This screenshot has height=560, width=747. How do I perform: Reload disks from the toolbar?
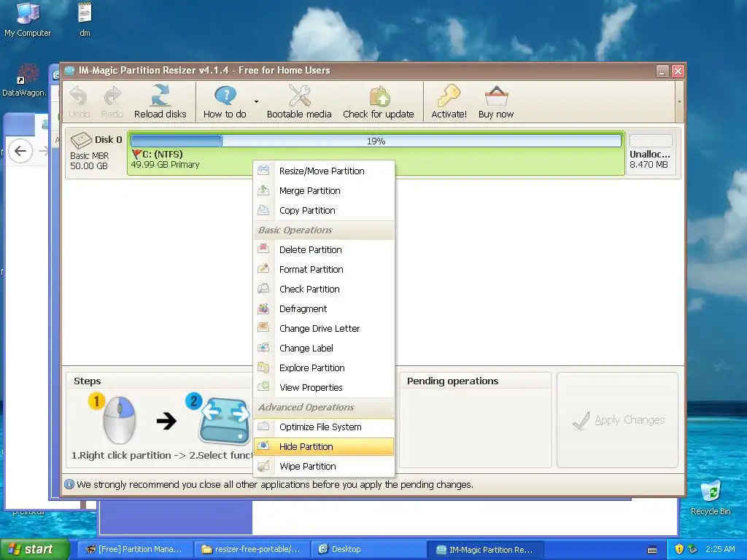click(160, 102)
